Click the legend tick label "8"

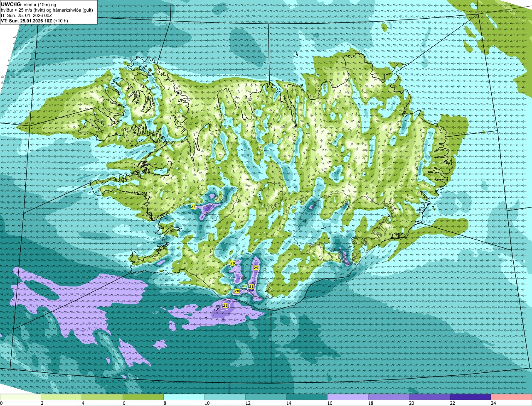point(165,403)
